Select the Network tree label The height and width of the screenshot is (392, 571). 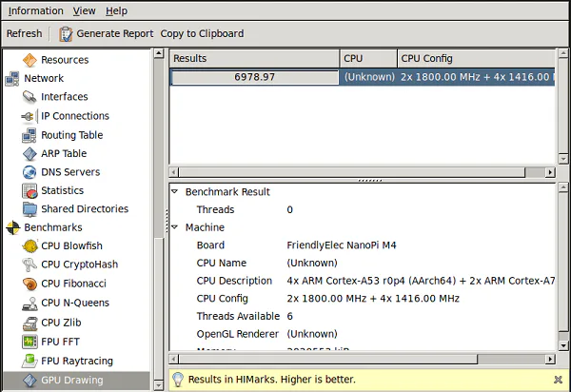click(44, 78)
